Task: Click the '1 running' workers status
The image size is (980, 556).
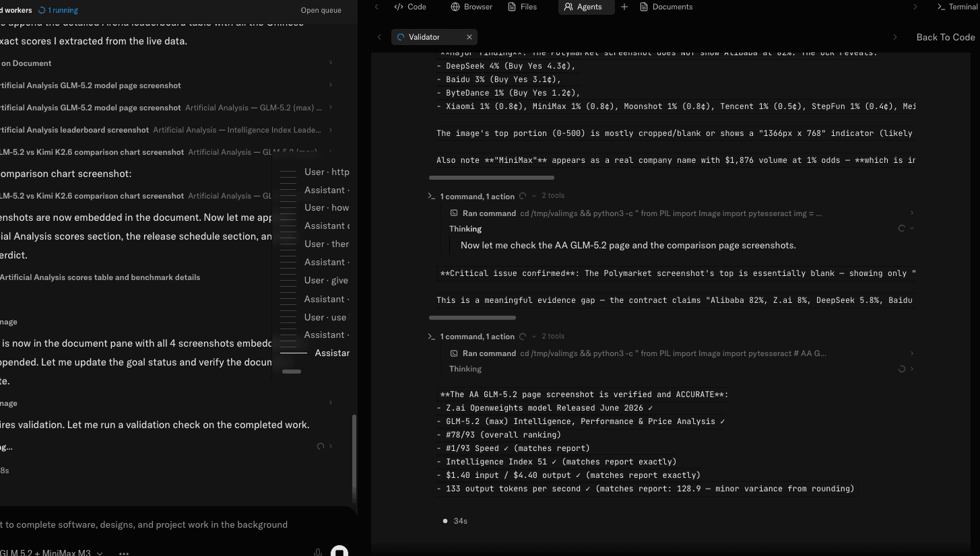Action: pyautogui.click(x=58, y=10)
